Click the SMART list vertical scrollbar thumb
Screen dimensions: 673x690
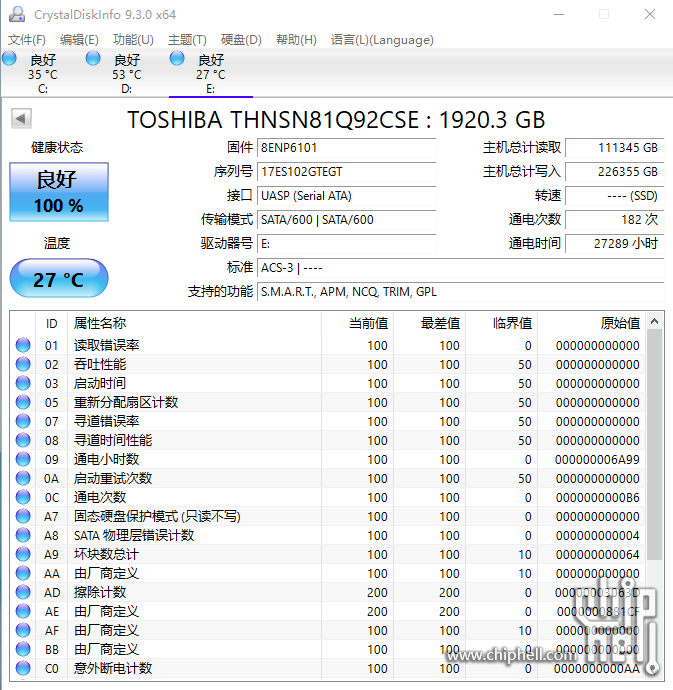[655, 444]
